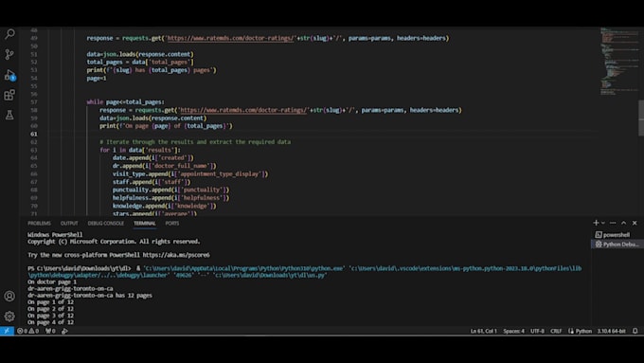Screen dimensions: 644x363
Task: Show errors and warnings count in status bar
Action: click(x=27, y=331)
